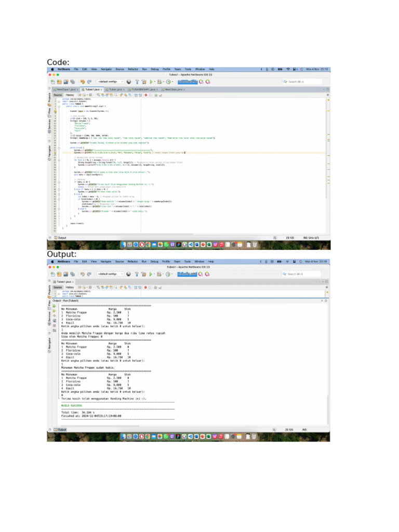Click the green Run Project arrow in Code screenshot
Viewport: 399px width, 532px height.
coord(151,82)
